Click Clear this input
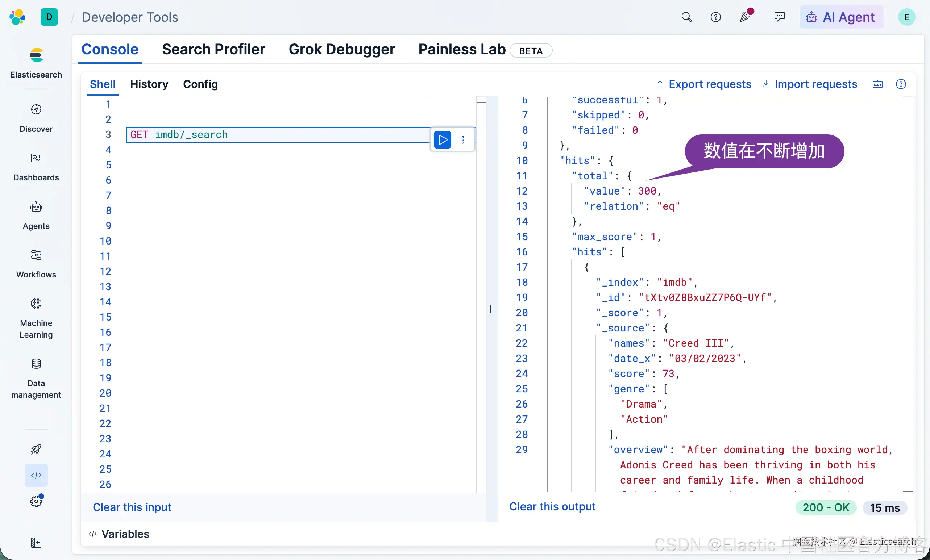This screenshot has height=560, width=930. point(132,507)
